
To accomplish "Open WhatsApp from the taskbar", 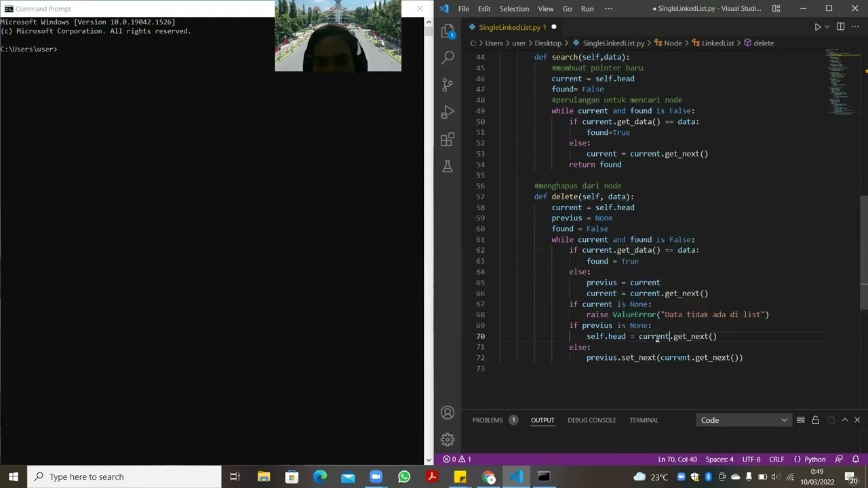I will point(404,476).
